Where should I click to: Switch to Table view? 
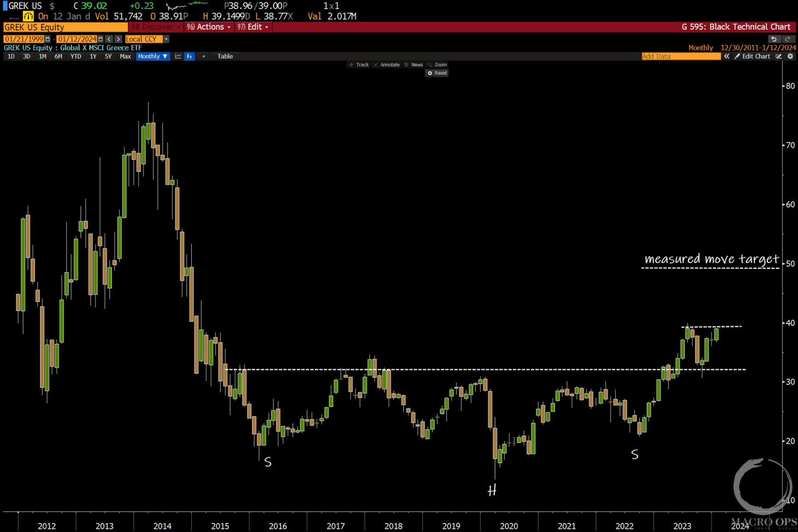[225, 56]
